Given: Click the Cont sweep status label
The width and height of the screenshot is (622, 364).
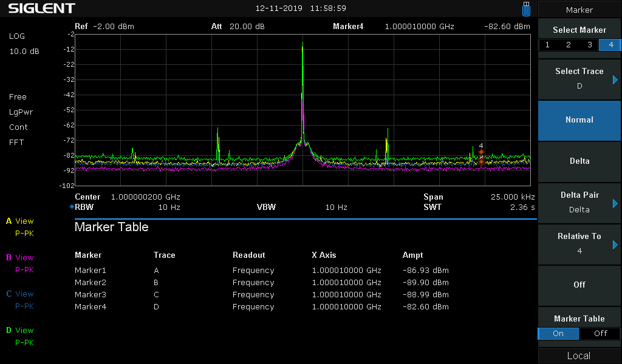Looking at the screenshot, I should [x=18, y=127].
